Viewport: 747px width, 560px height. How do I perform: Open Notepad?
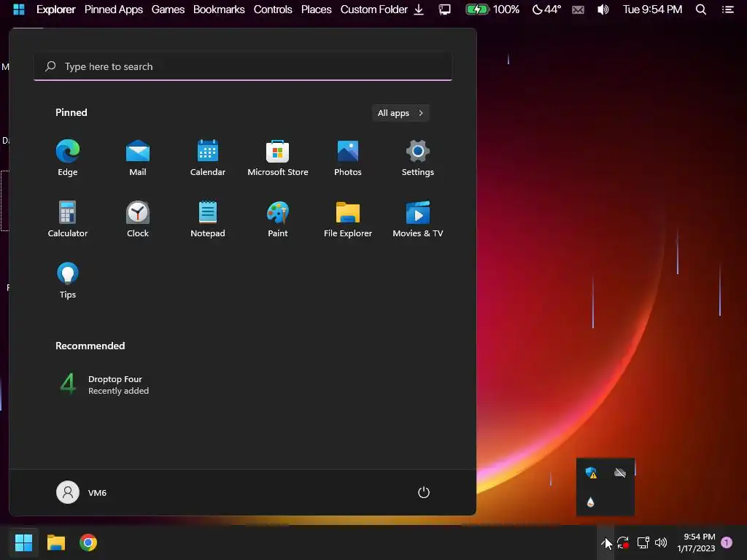click(208, 219)
